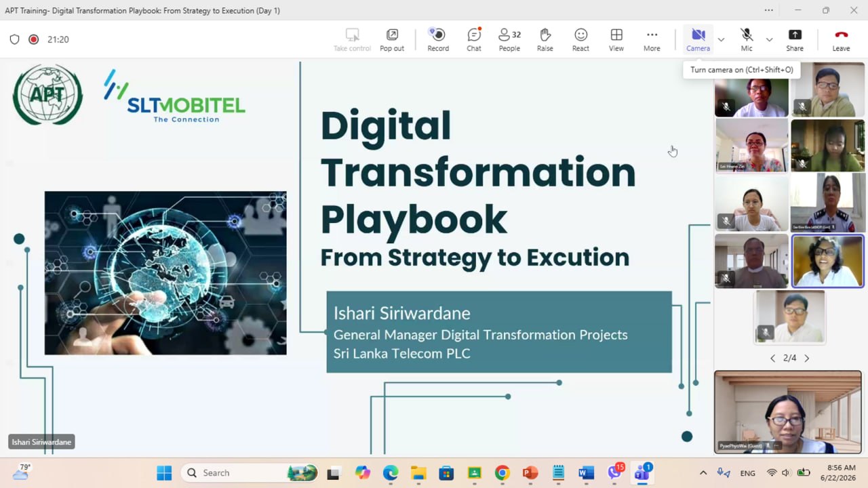Screen dimensions: 868x488
Task: Open the More actions menu
Action: click(652, 39)
